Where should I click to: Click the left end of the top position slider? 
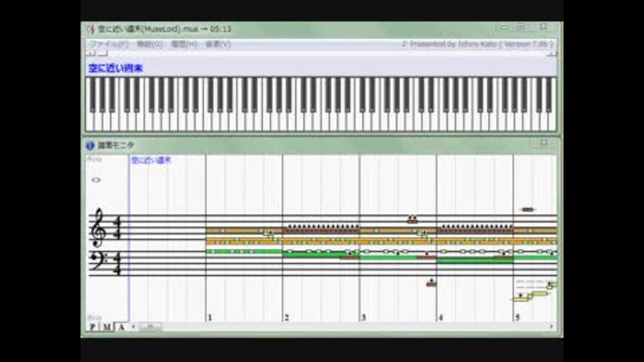click(x=90, y=54)
